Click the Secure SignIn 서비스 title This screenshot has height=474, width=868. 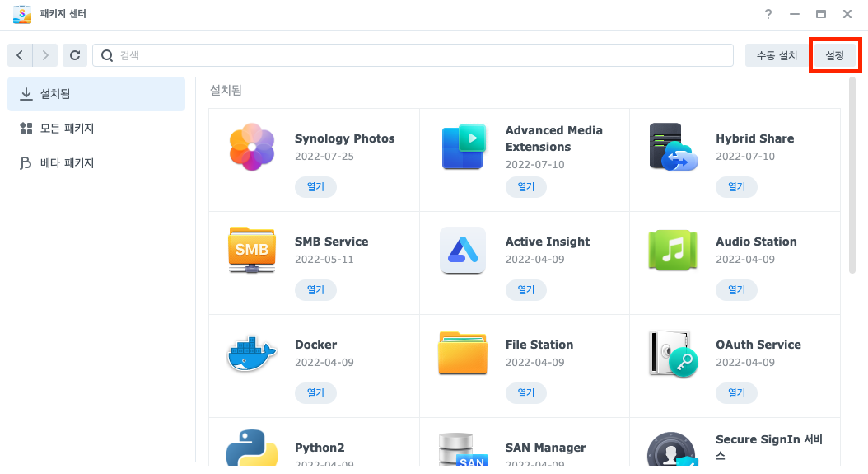point(769,448)
